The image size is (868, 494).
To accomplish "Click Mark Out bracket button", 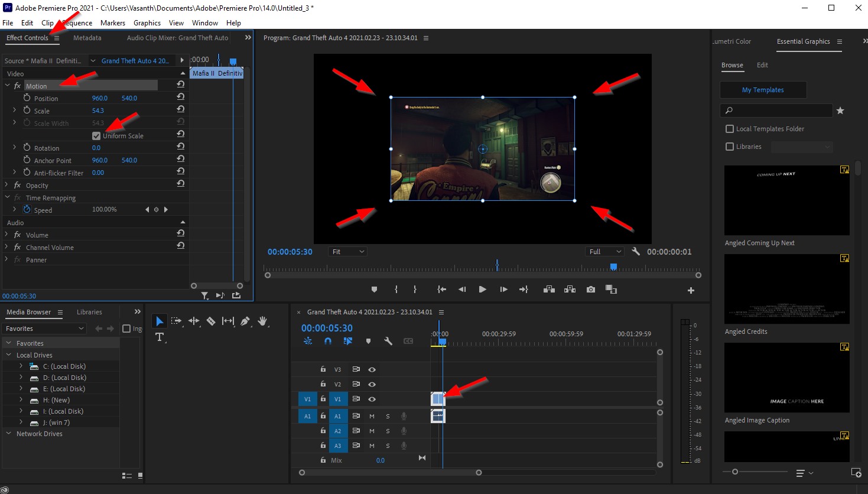I will [415, 290].
